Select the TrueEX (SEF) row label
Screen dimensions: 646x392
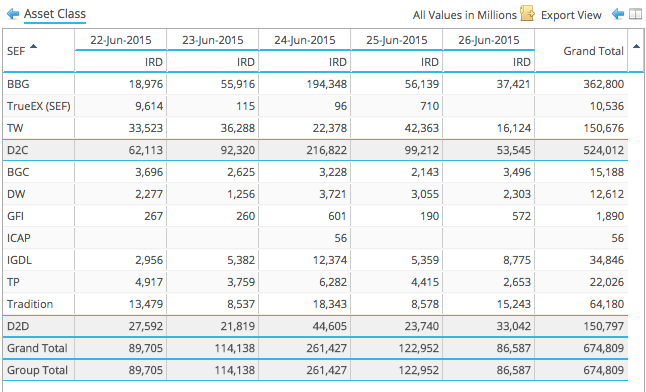[x=39, y=106]
